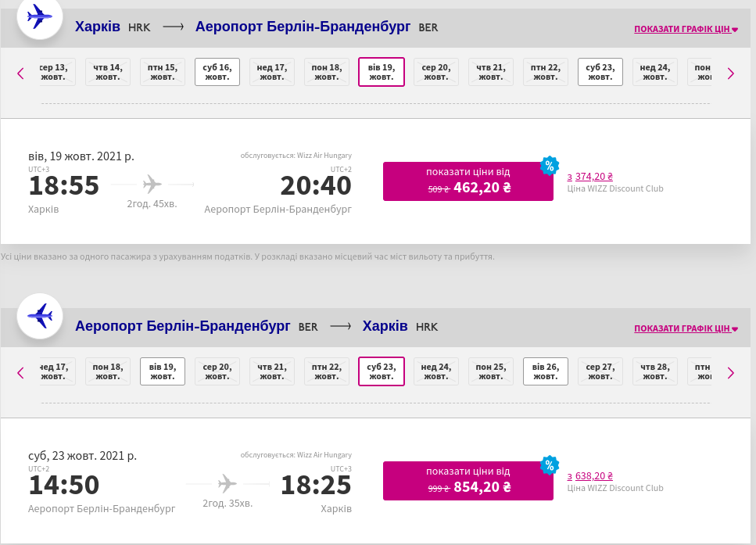Image resolution: width=756 pixels, height=545 pixels.
Task: Open WIZZ Discount Club price 638,20 ₴
Action: coord(589,475)
